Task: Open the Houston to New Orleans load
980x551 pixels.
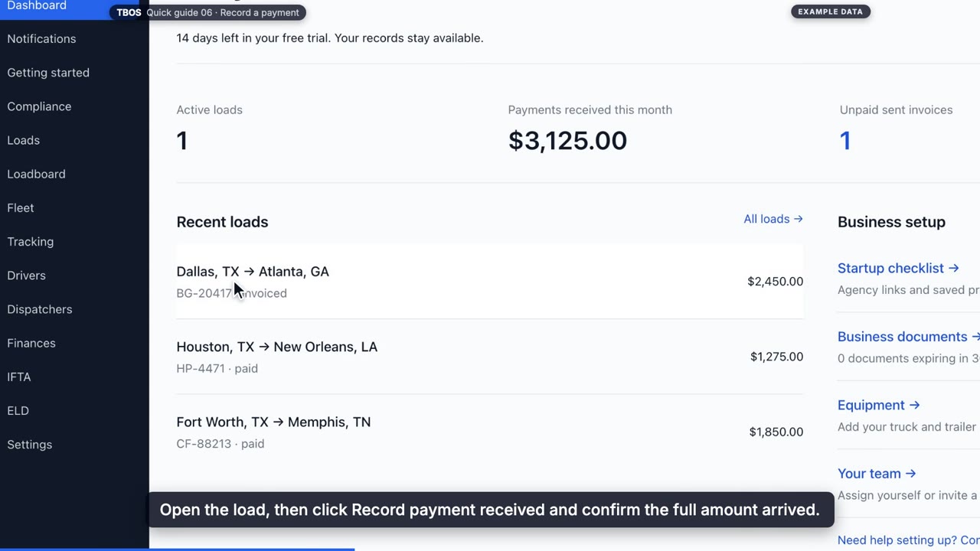Action: pyautogui.click(x=490, y=357)
